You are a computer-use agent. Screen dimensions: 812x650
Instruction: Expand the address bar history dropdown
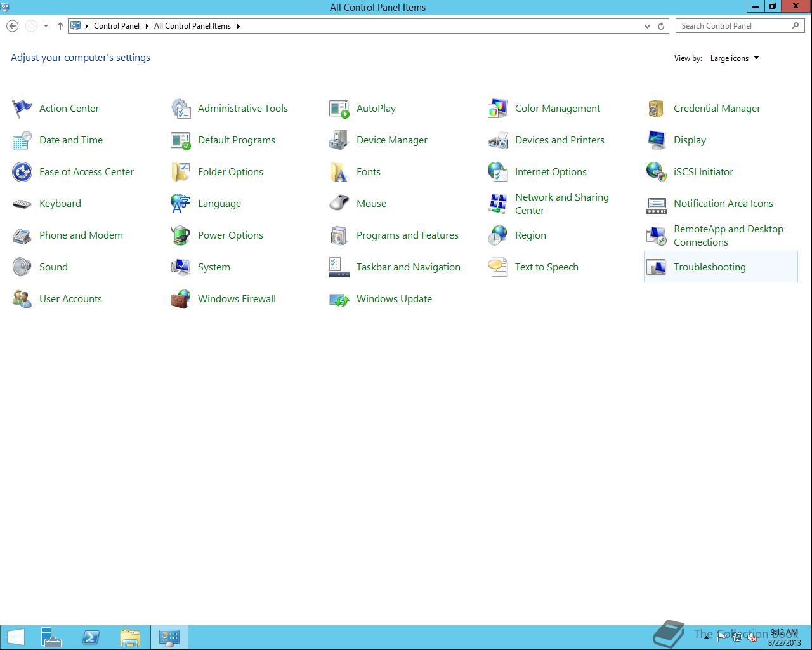click(647, 26)
